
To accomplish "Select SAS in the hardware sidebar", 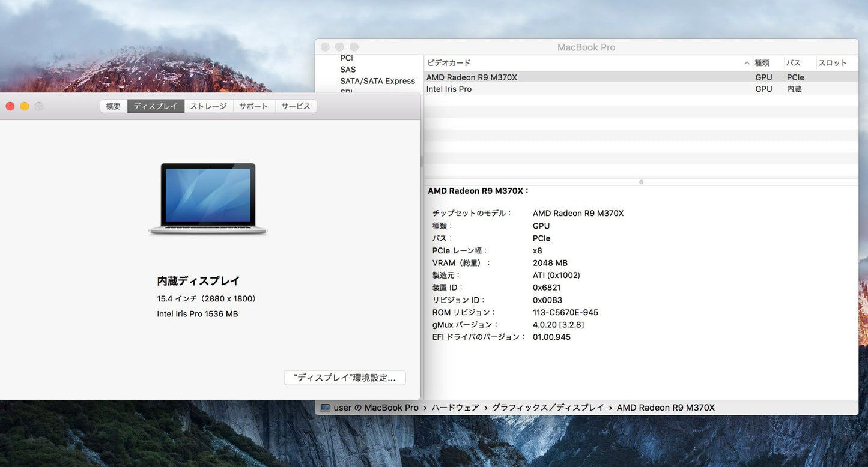I will point(348,70).
